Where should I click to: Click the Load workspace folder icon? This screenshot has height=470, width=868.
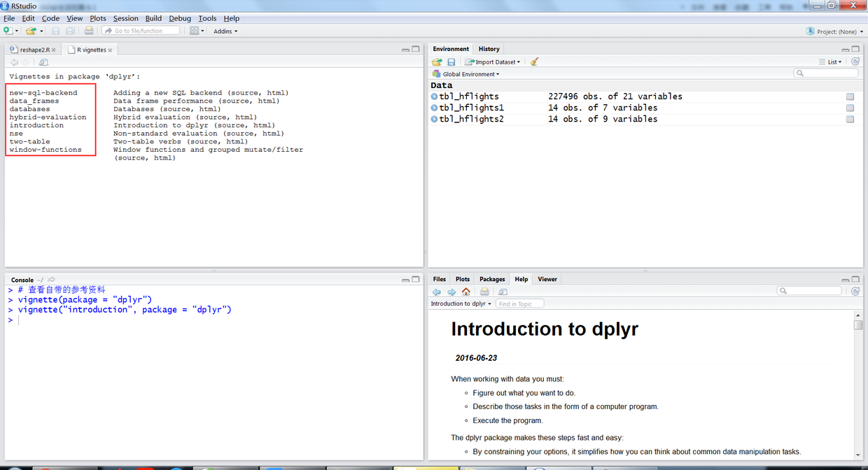tap(437, 62)
